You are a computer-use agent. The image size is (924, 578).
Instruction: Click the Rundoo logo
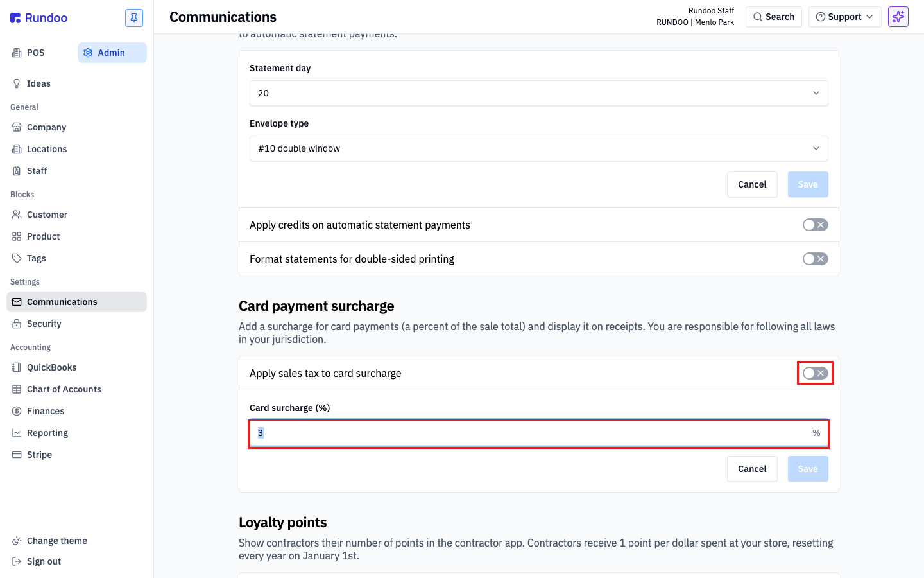tap(39, 18)
